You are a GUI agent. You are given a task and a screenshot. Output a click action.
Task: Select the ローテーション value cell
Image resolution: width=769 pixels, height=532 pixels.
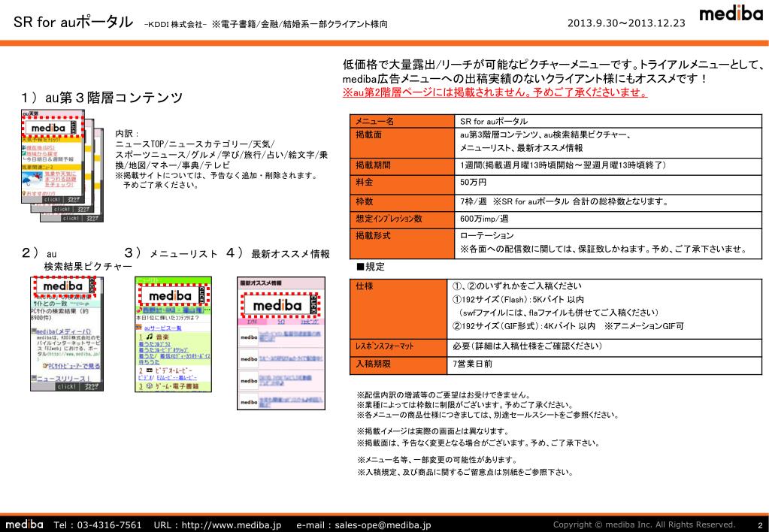click(608, 243)
